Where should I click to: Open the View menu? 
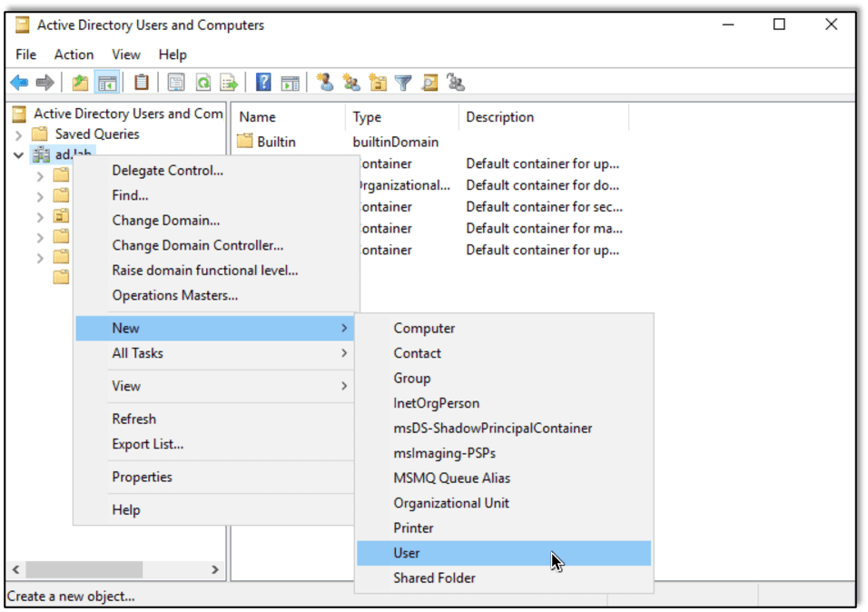125,54
